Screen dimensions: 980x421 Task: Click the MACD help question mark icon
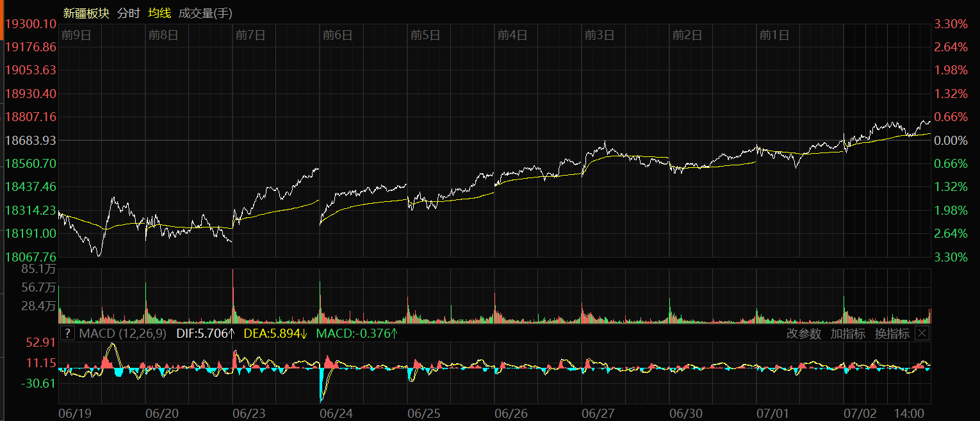pyautogui.click(x=67, y=333)
